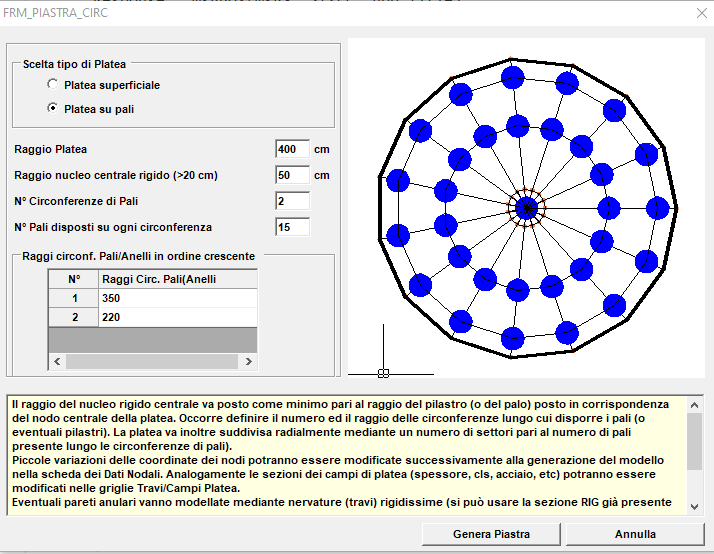Close the FRM_PIASTRA_CIRC dialog window
This screenshot has width=714, height=554.
point(701,13)
